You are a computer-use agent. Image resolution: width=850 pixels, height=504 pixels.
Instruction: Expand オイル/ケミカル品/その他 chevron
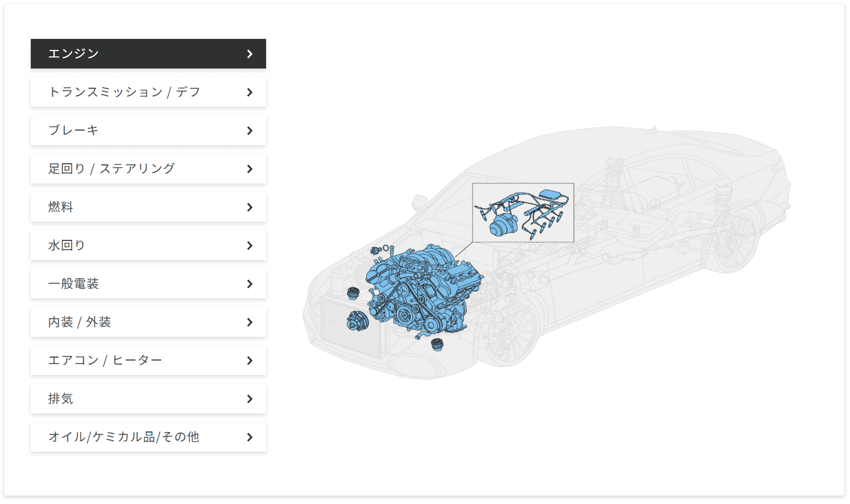(250, 437)
